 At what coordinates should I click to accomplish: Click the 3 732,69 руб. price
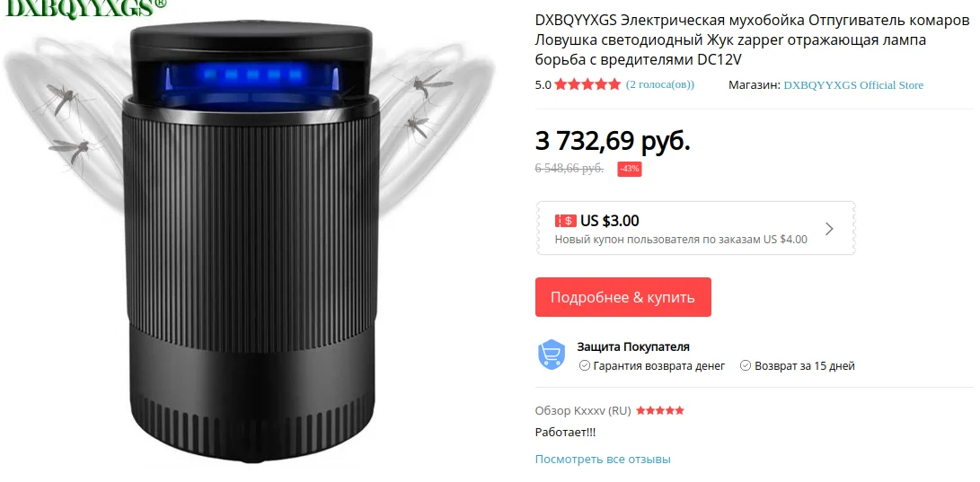coord(613,142)
